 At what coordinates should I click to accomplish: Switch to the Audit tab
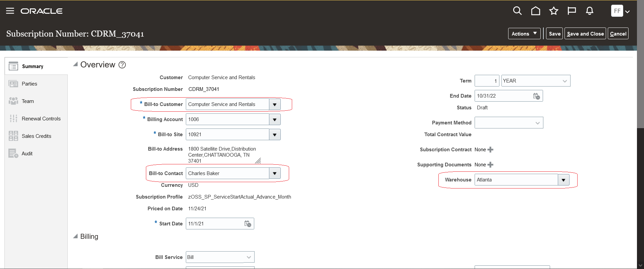pyautogui.click(x=36, y=154)
